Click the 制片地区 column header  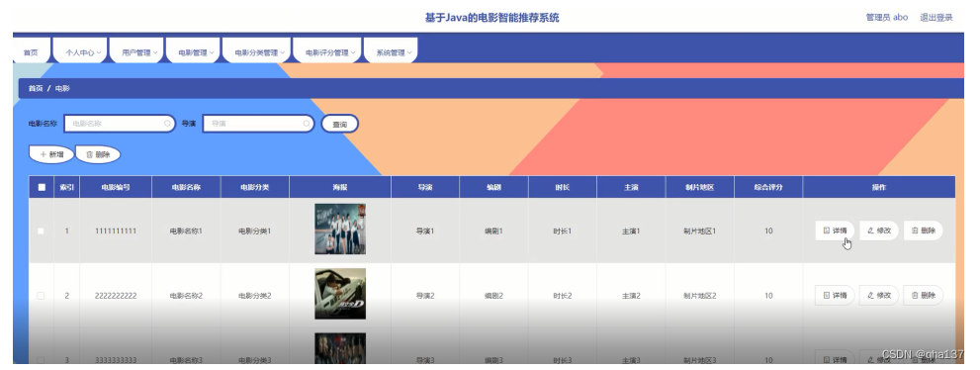point(699,188)
